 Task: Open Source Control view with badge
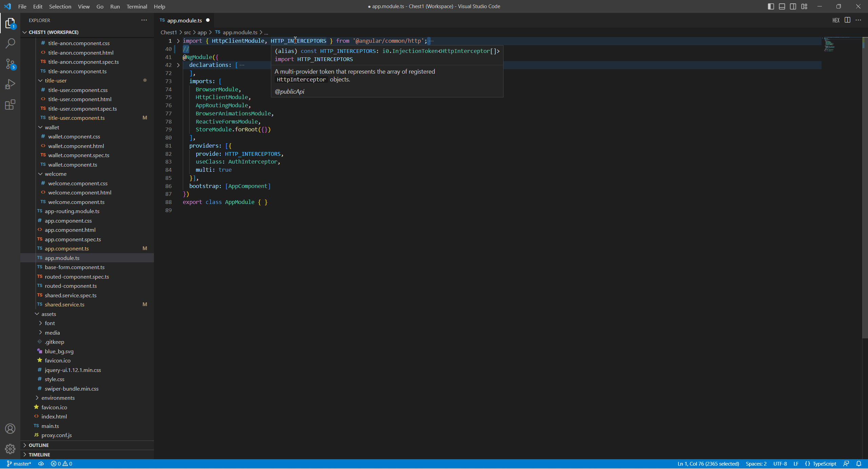pos(10,64)
